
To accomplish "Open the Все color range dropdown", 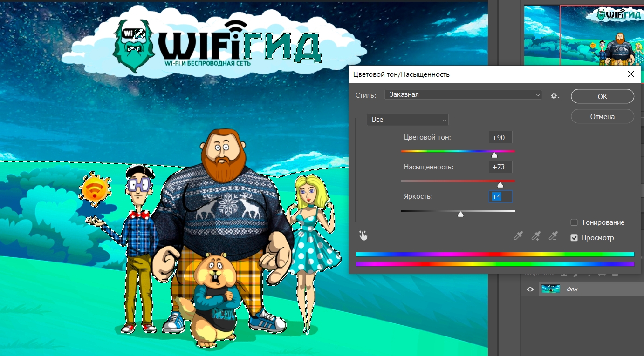I will (x=407, y=120).
